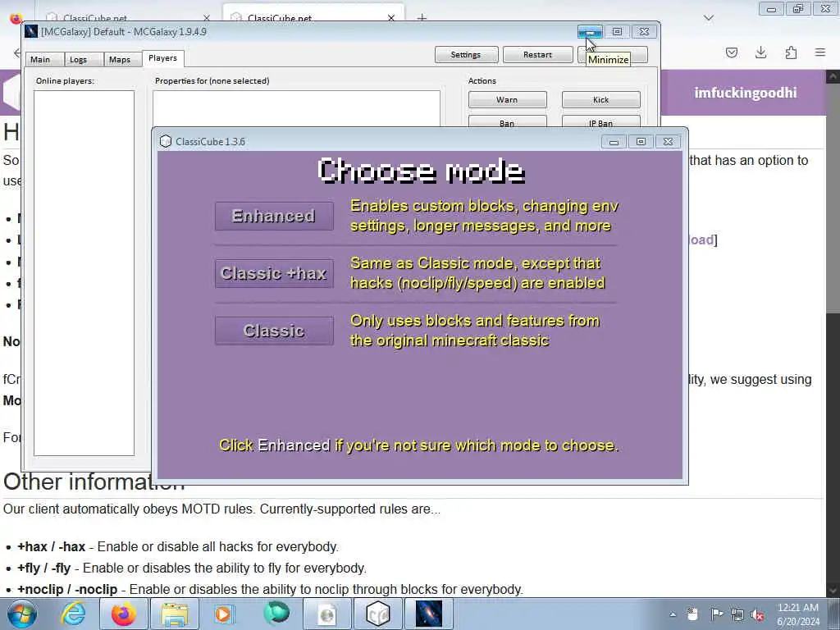Click the ClassiCube taskbar icon
Image resolution: width=840 pixels, height=630 pixels.
click(377, 614)
